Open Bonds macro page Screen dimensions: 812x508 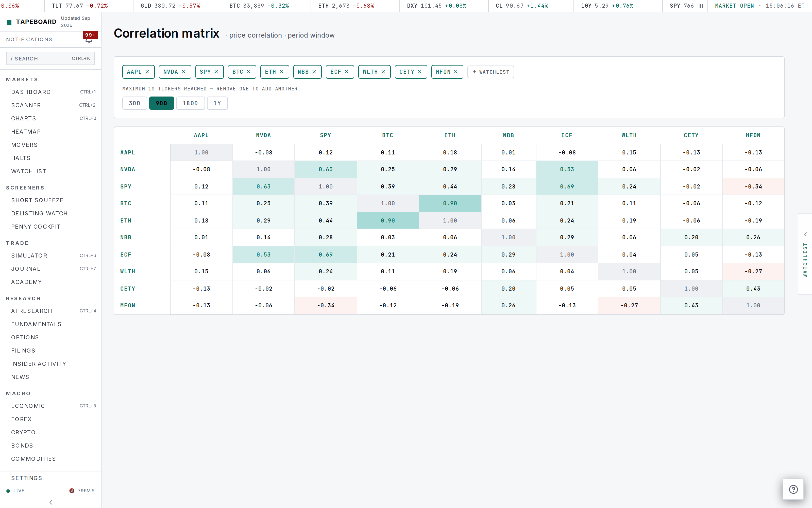click(51, 446)
